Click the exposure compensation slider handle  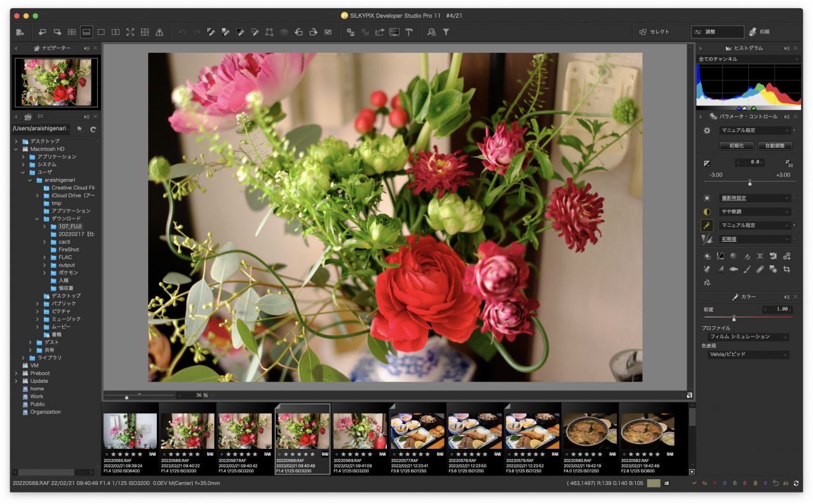click(749, 183)
